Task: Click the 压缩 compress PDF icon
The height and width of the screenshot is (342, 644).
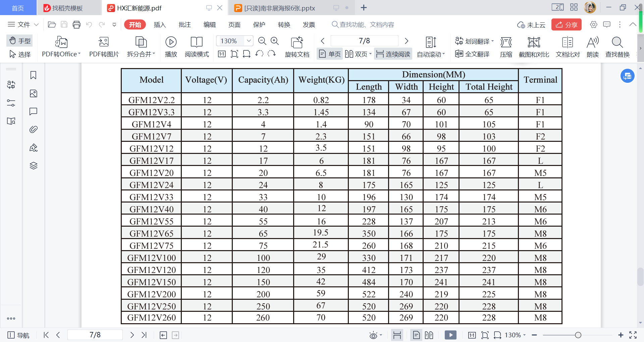Action: tap(506, 42)
